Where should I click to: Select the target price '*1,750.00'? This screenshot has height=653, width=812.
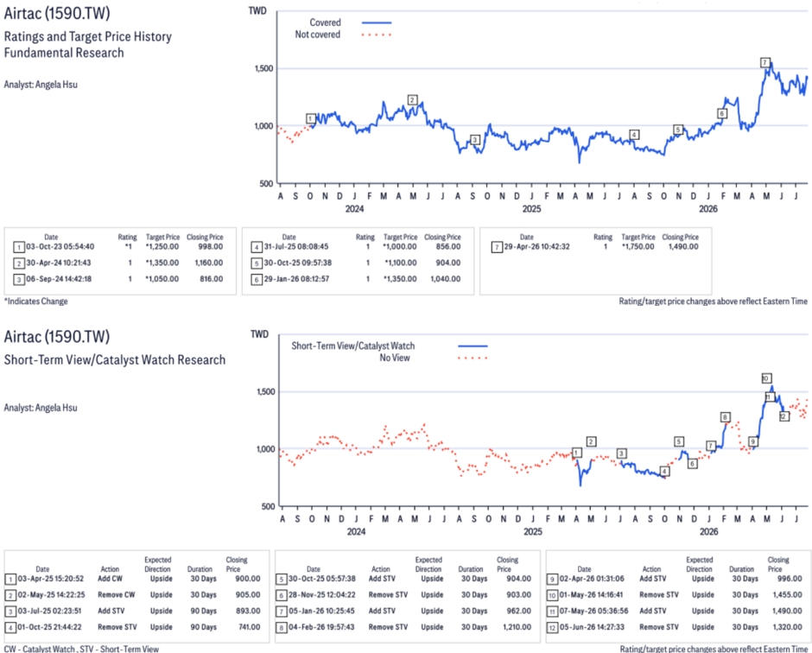(638, 246)
